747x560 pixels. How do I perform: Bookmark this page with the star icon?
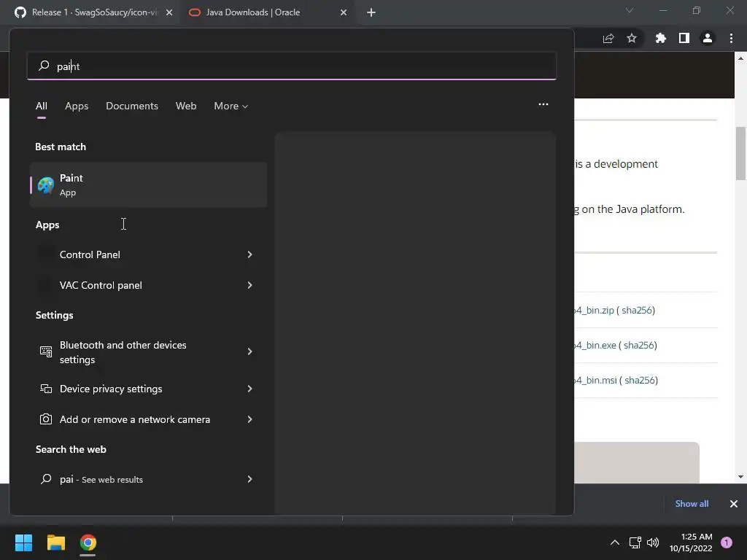[632, 38]
